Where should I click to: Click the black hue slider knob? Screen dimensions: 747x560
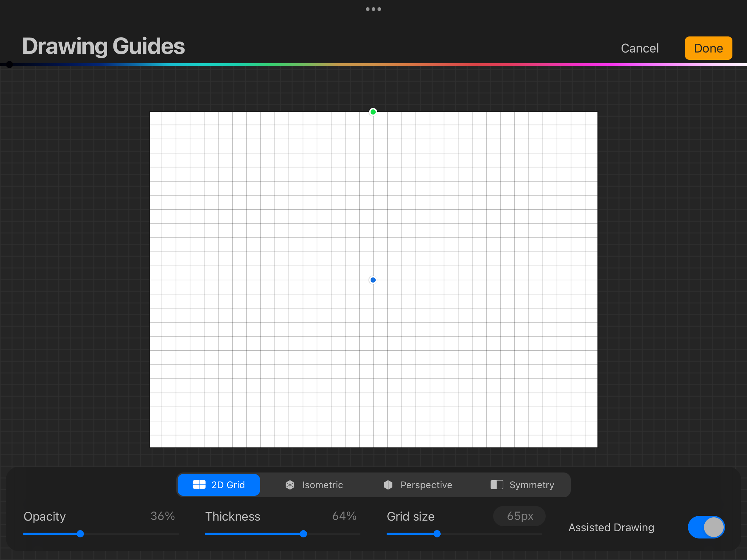pos(9,65)
